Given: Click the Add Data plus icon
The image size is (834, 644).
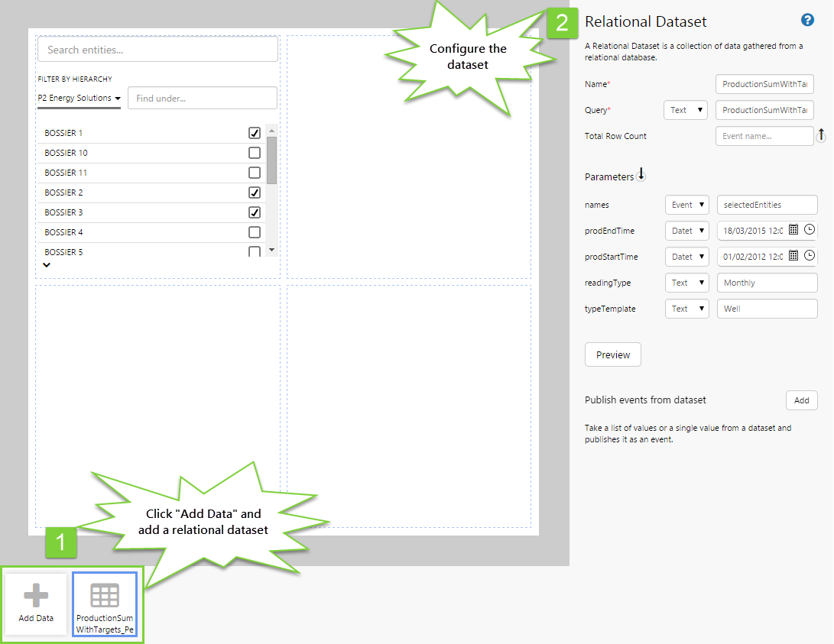Looking at the screenshot, I should 36,597.
